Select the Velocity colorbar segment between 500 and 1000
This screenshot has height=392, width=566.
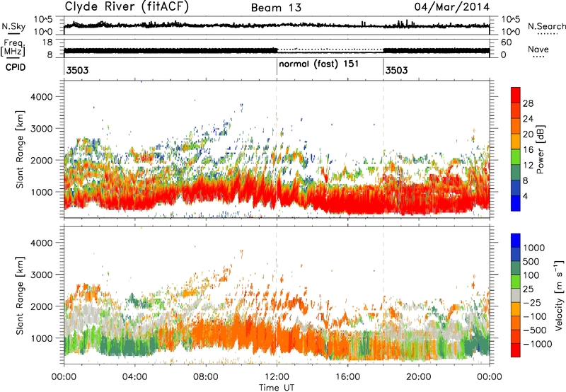coord(516,255)
